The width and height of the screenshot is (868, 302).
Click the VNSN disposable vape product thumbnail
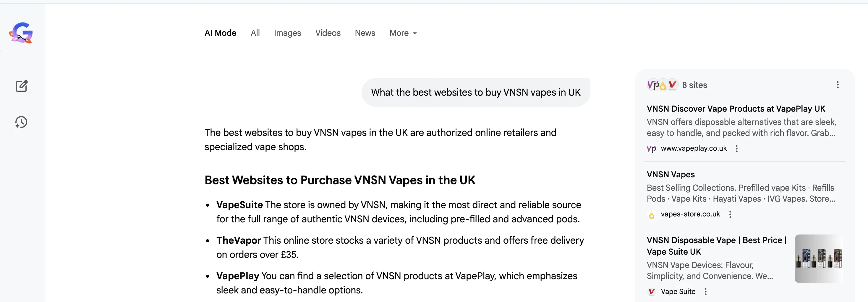click(818, 258)
